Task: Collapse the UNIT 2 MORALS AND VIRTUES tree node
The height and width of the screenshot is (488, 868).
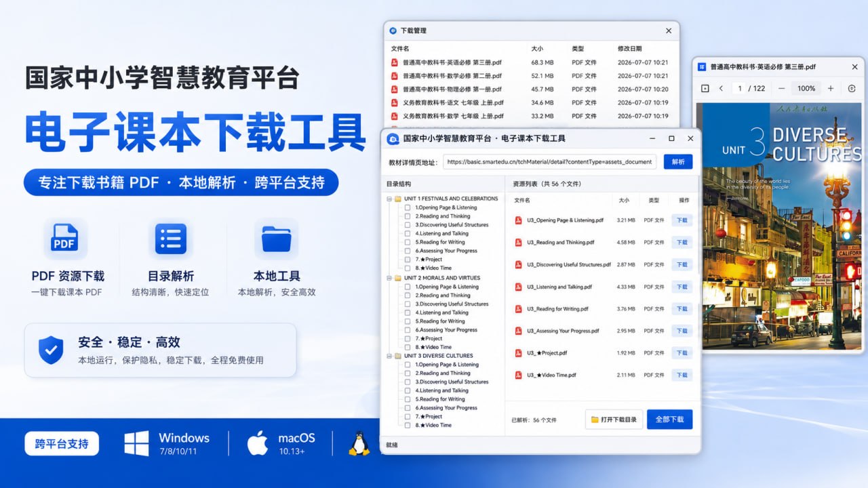Action: coord(389,278)
